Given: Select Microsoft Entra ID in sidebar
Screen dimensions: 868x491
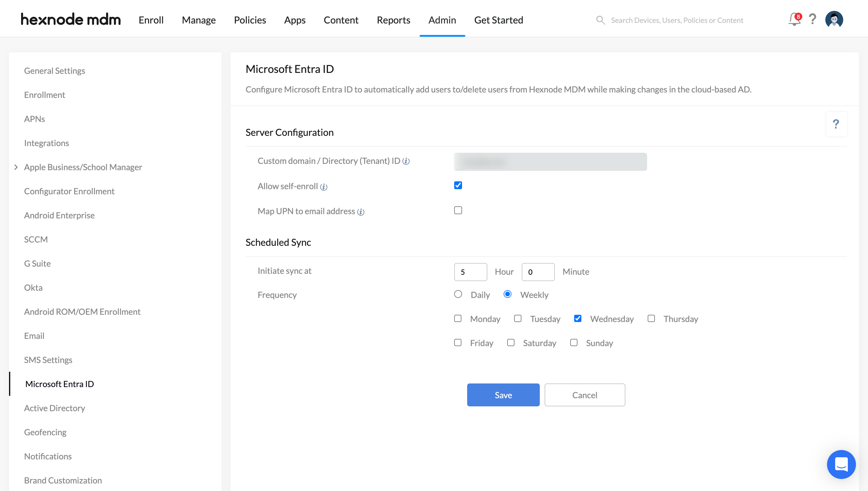Looking at the screenshot, I should (x=59, y=384).
